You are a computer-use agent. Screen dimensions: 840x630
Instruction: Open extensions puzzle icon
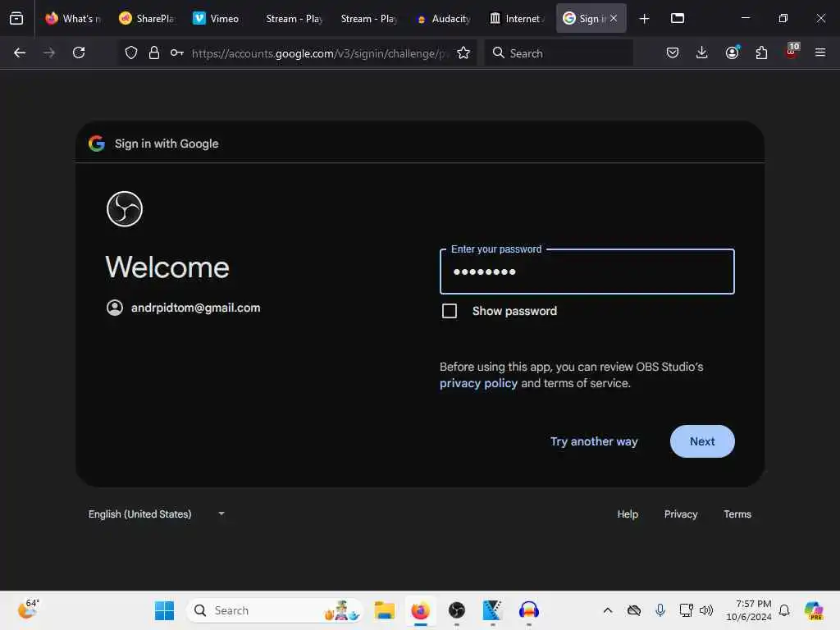coord(761,52)
